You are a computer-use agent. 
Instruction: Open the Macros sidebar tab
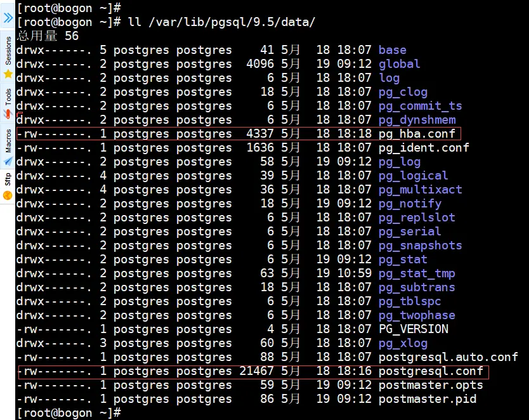[8, 147]
